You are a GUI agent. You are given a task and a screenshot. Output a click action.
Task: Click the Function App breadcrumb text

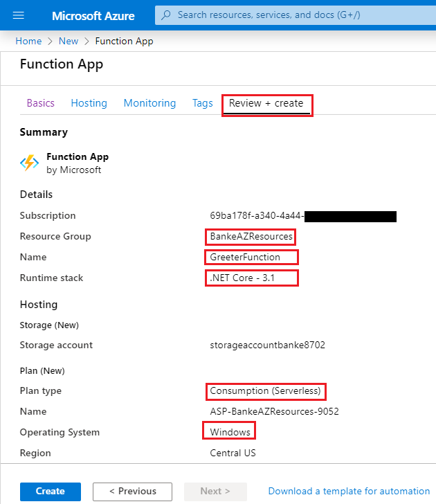124,41
